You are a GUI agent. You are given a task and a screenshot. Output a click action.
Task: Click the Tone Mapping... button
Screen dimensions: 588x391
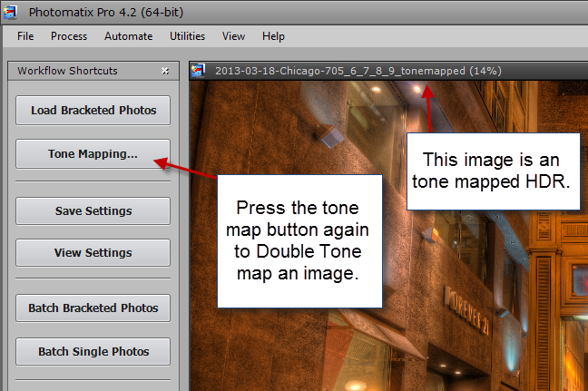pyautogui.click(x=93, y=153)
